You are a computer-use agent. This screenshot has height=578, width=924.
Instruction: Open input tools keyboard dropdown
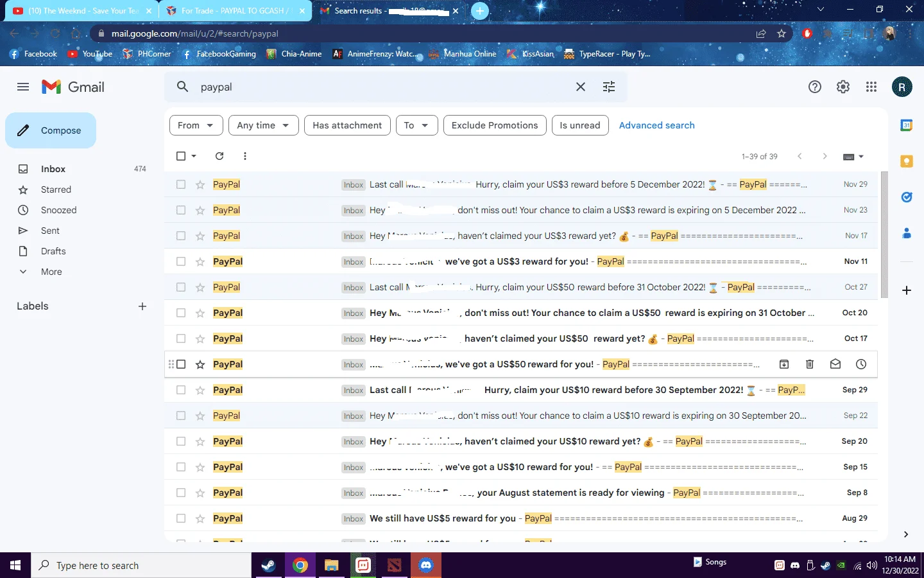click(x=853, y=156)
